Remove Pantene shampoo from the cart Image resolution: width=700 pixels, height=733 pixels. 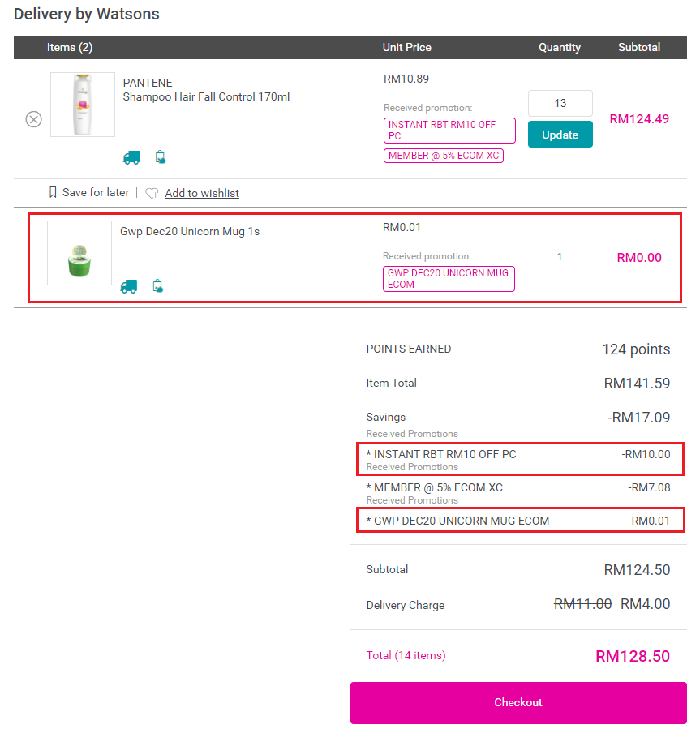[x=33, y=120]
